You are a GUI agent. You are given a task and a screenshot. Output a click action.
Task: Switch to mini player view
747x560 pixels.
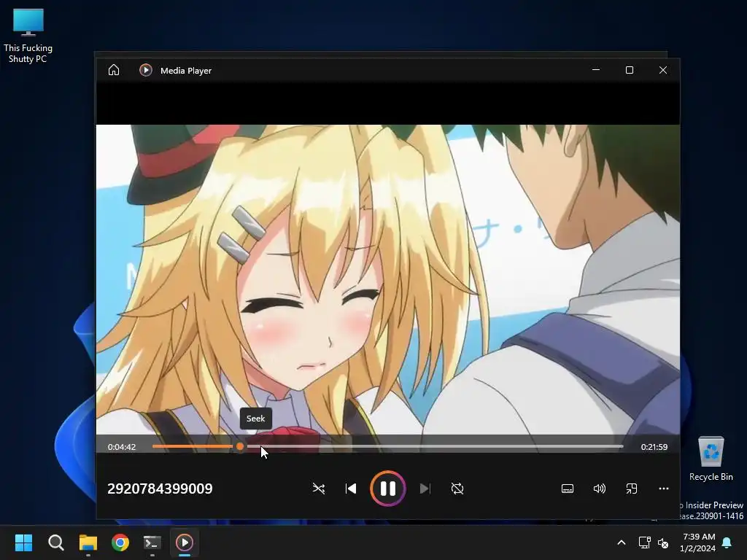631,489
